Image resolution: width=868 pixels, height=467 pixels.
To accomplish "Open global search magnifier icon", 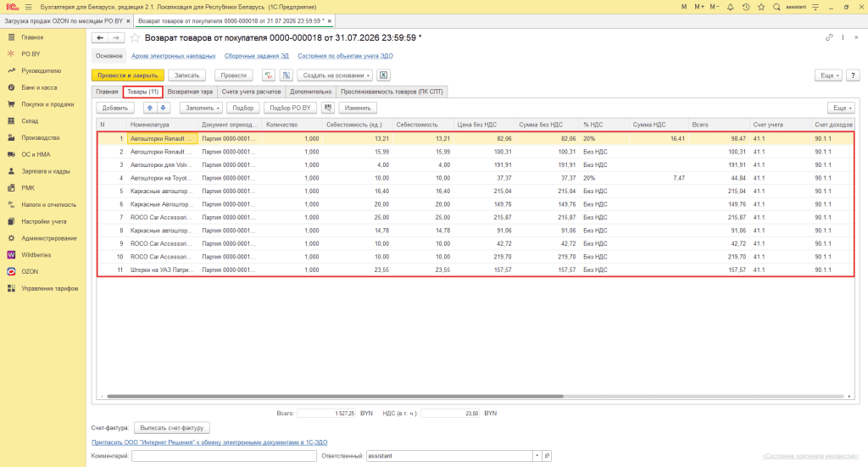I will pyautogui.click(x=776, y=7).
